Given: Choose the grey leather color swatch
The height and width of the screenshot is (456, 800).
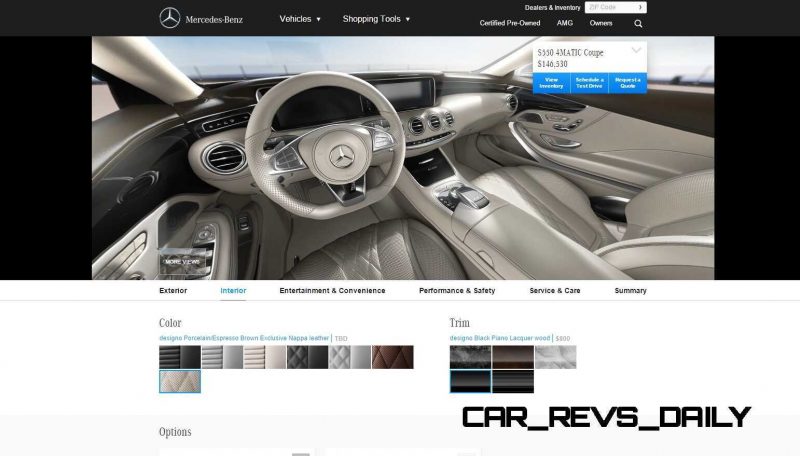Looking at the screenshot, I should coord(222,357).
